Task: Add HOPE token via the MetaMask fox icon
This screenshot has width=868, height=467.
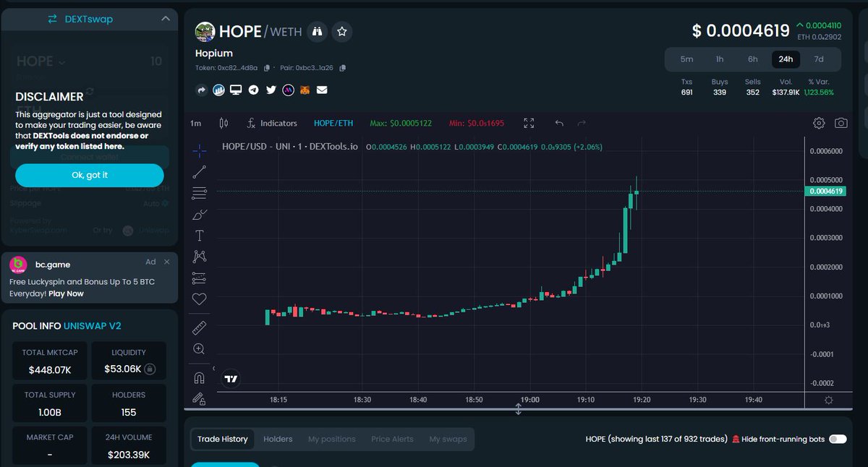Action: click(306, 90)
